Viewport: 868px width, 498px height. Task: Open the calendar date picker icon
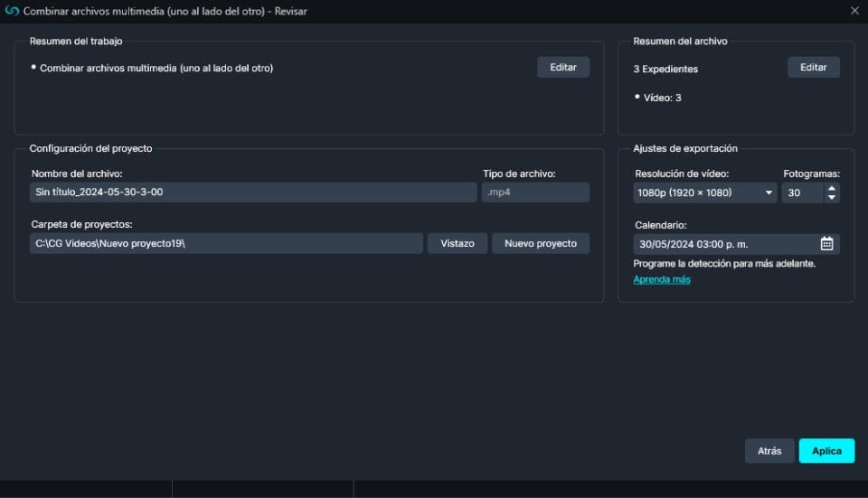(x=826, y=243)
